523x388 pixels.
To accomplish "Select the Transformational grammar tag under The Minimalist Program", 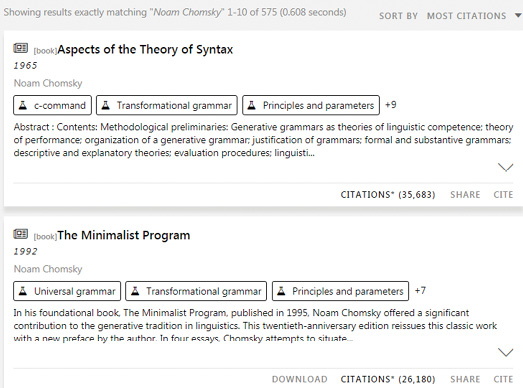I will coord(196,291).
